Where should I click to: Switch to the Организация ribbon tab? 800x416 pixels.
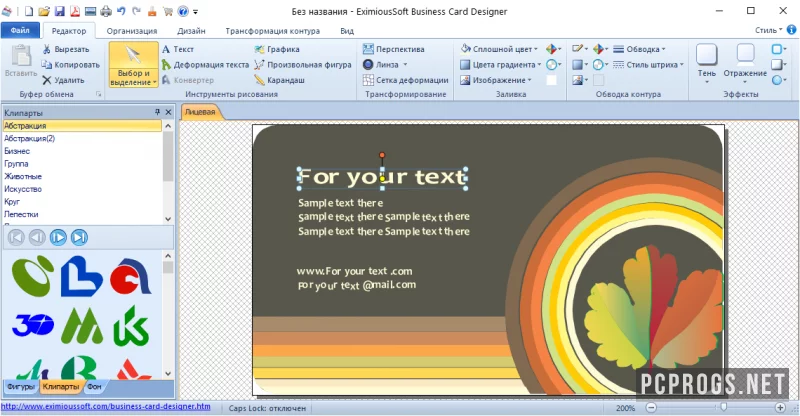[132, 31]
